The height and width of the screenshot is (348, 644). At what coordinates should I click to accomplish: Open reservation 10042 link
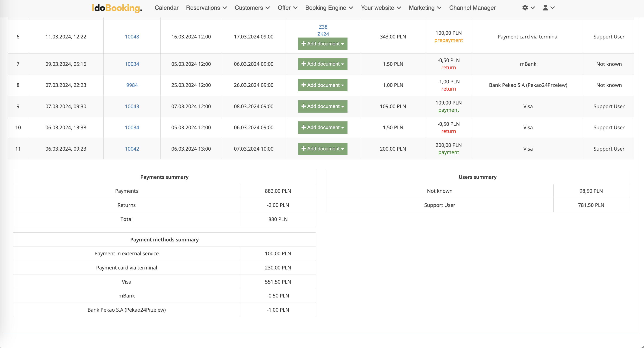tap(132, 149)
